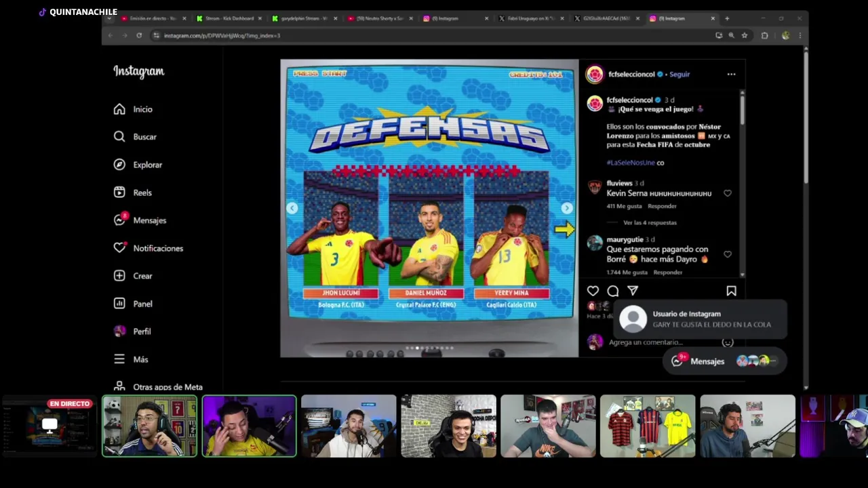Viewport: 868px width, 488px height.
Task: Open the Más hamburger menu
Action: click(x=119, y=359)
